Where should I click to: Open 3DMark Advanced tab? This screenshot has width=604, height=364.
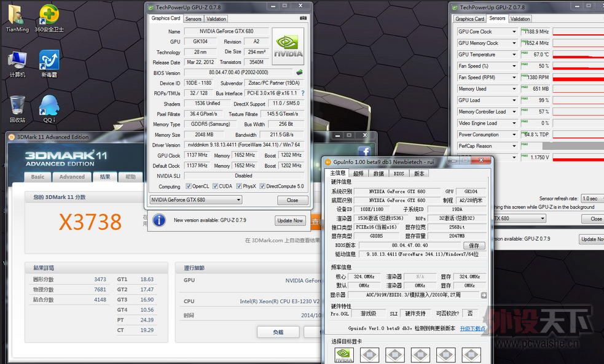click(72, 177)
